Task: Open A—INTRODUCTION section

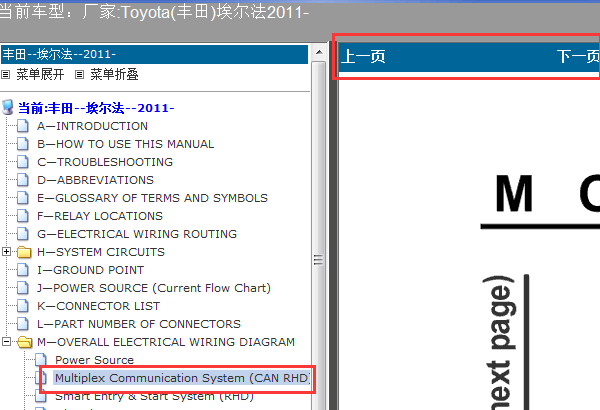Action: (92, 126)
